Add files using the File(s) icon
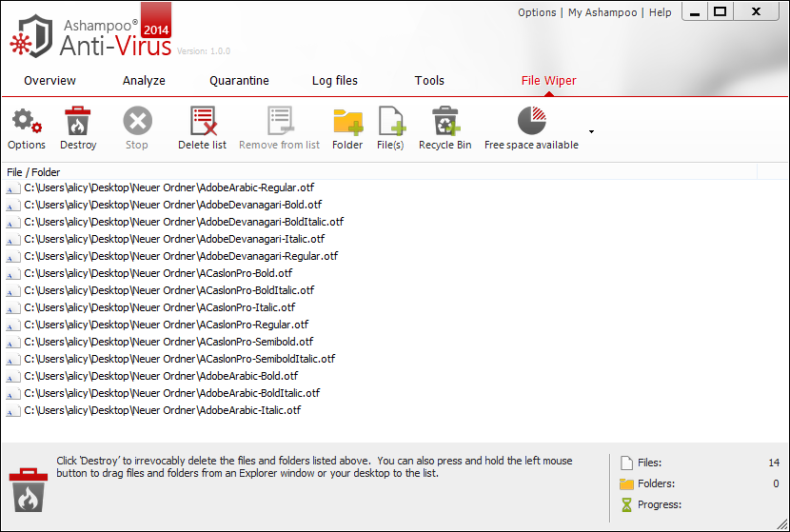This screenshot has width=790, height=532. [x=391, y=122]
